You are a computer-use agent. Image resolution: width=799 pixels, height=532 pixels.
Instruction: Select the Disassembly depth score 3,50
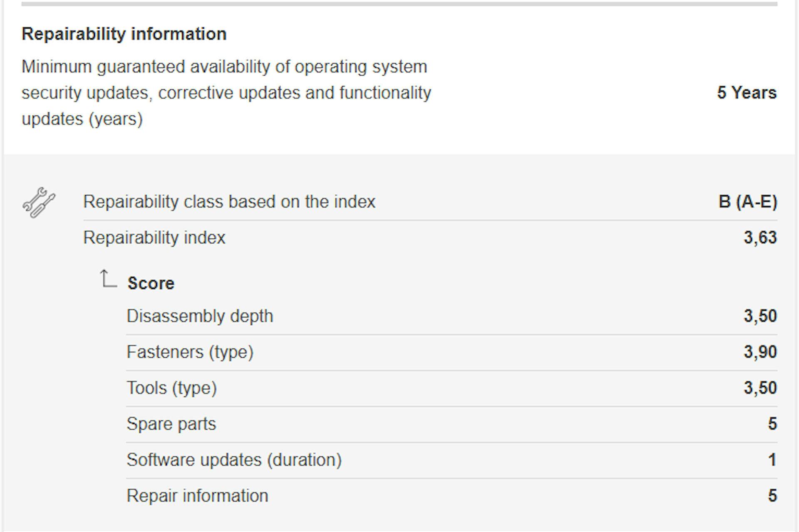(x=760, y=316)
